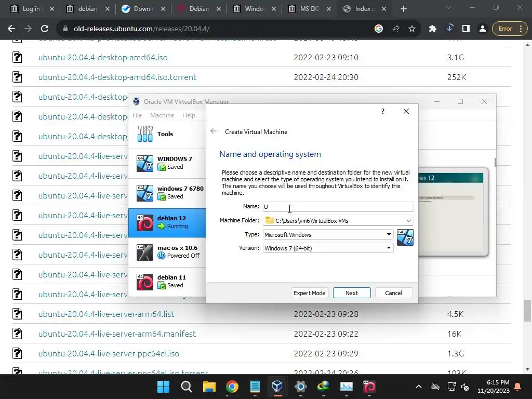Open ubuntu-20.04.4-desktop-amd64.iso link
This screenshot has height=399, width=532.
coord(103,57)
